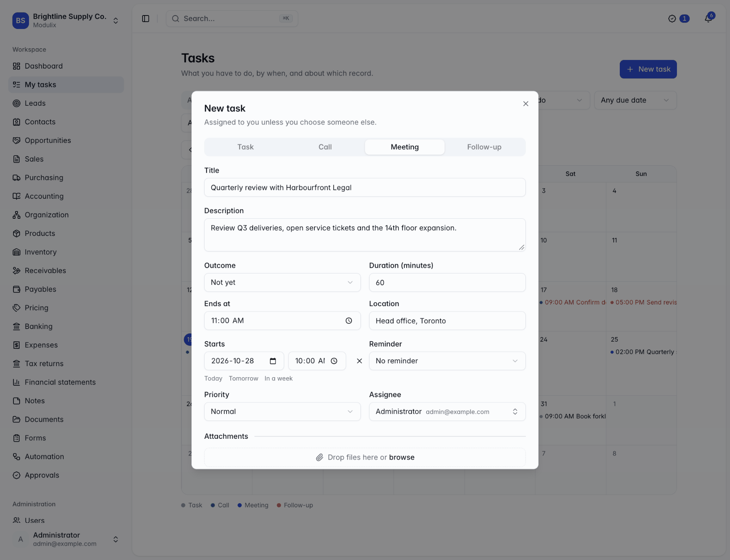Focus the Search box
This screenshot has height=560, width=730.
click(232, 18)
